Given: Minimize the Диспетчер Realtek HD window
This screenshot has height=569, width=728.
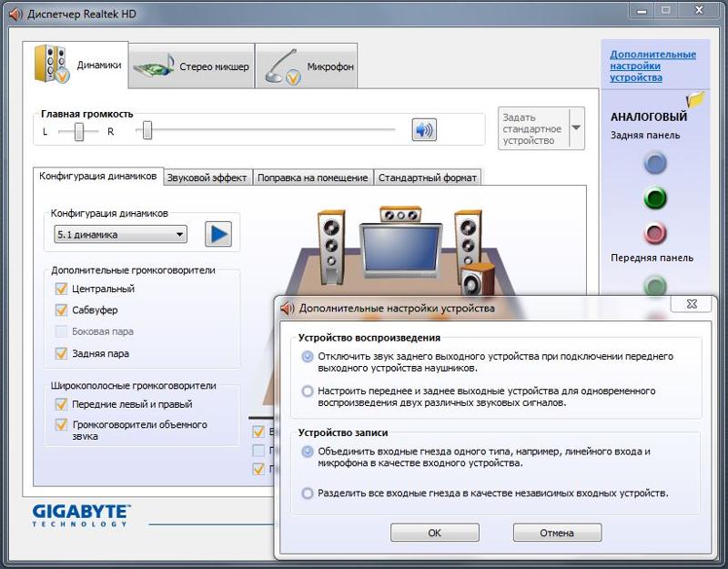Looking at the screenshot, I should (642, 10).
